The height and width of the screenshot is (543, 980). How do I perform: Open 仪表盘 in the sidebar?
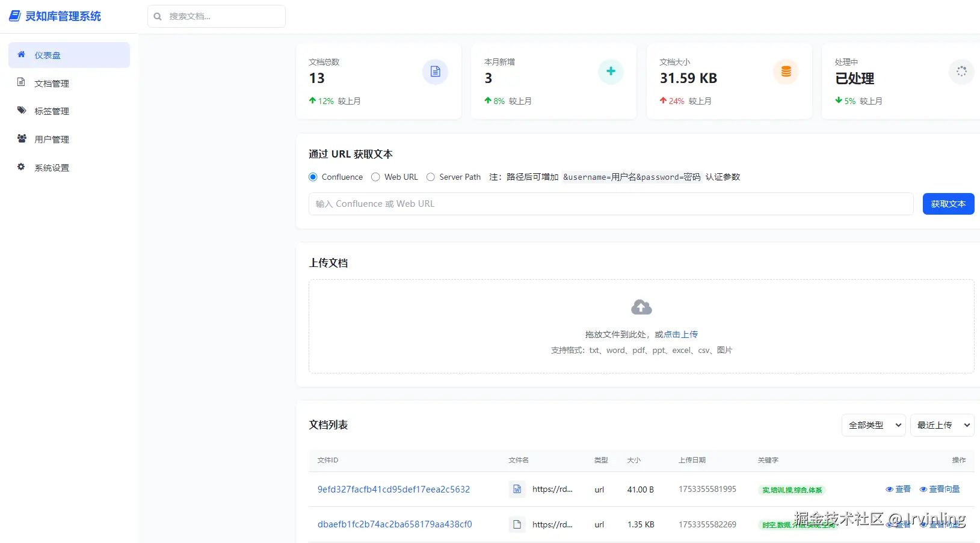(69, 55)
